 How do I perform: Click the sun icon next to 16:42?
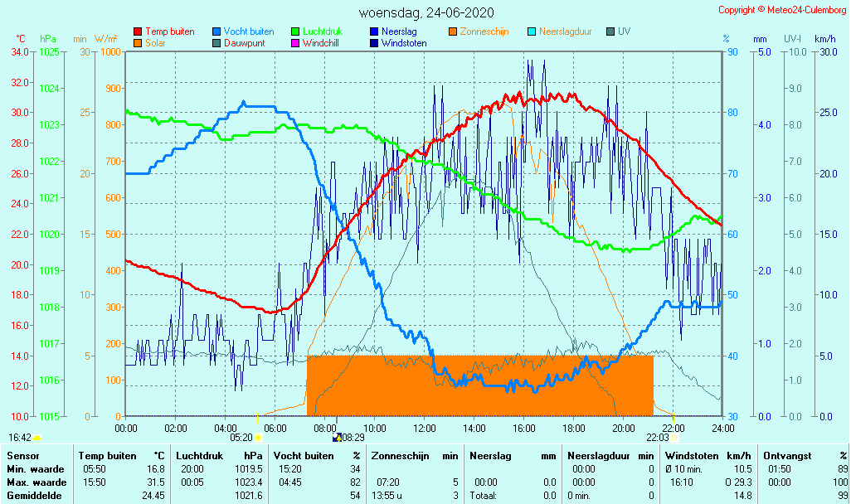pos(37,437)
